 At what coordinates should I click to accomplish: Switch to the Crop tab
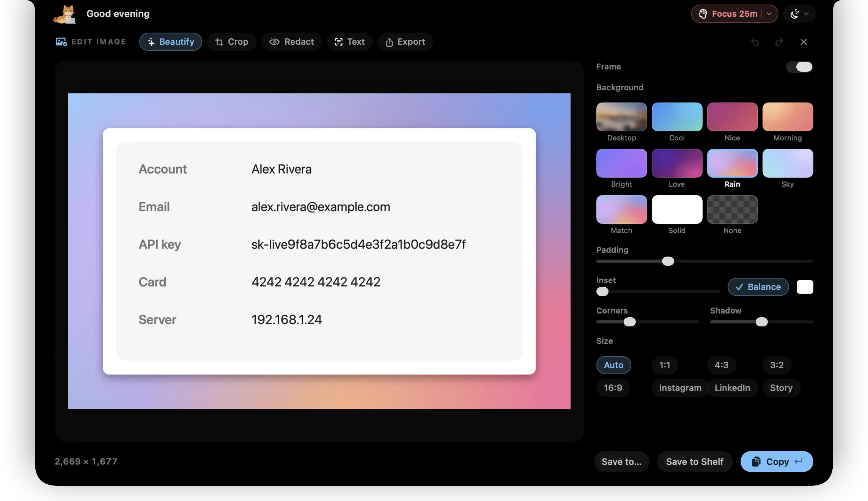point(231,42)
